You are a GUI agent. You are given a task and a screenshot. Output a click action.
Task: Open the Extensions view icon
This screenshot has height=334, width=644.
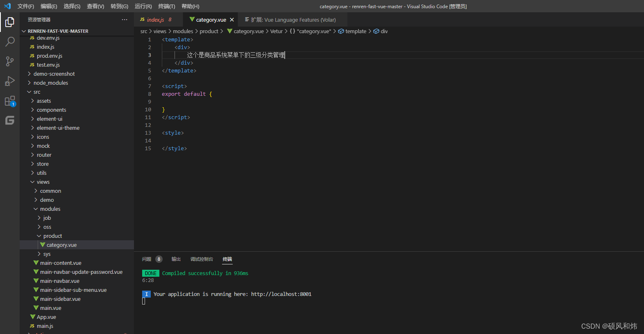10,101
